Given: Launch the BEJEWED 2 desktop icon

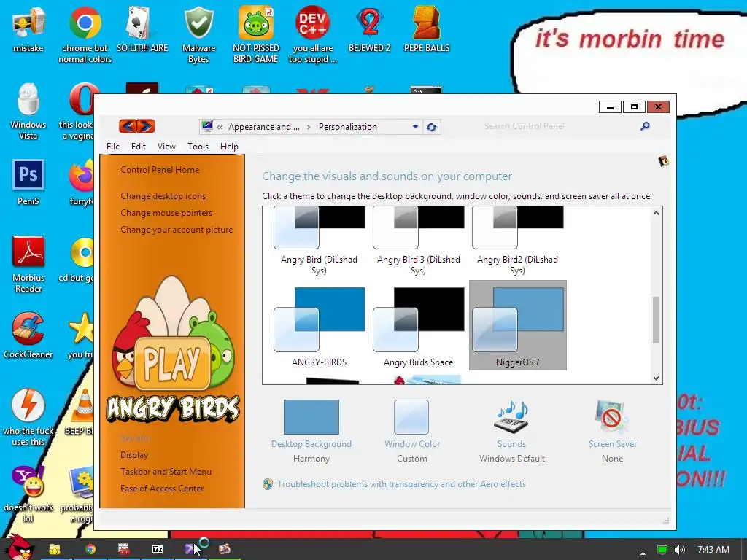Looking at the screenshot, I should (x=369, y=28).
